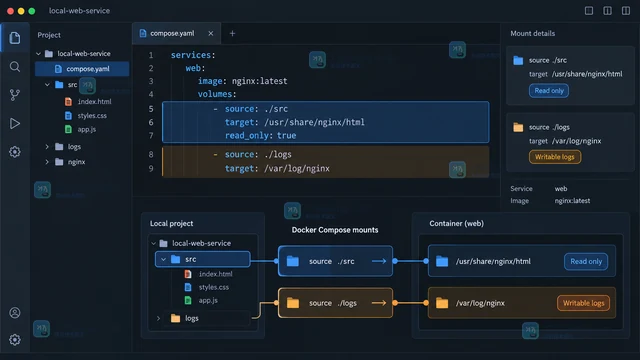Screen dimensions: 640x360
Task: Click the compose.yaml tab file icon
Action: coord(143,33)
